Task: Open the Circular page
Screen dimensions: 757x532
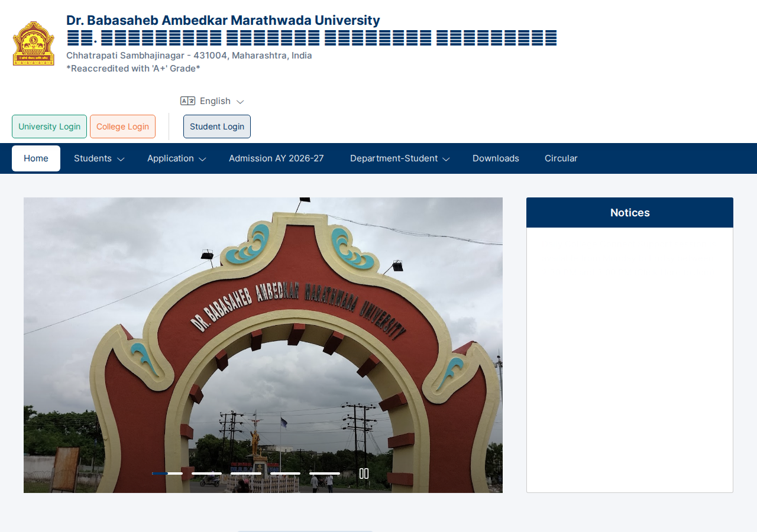Action: click(561, 158)
